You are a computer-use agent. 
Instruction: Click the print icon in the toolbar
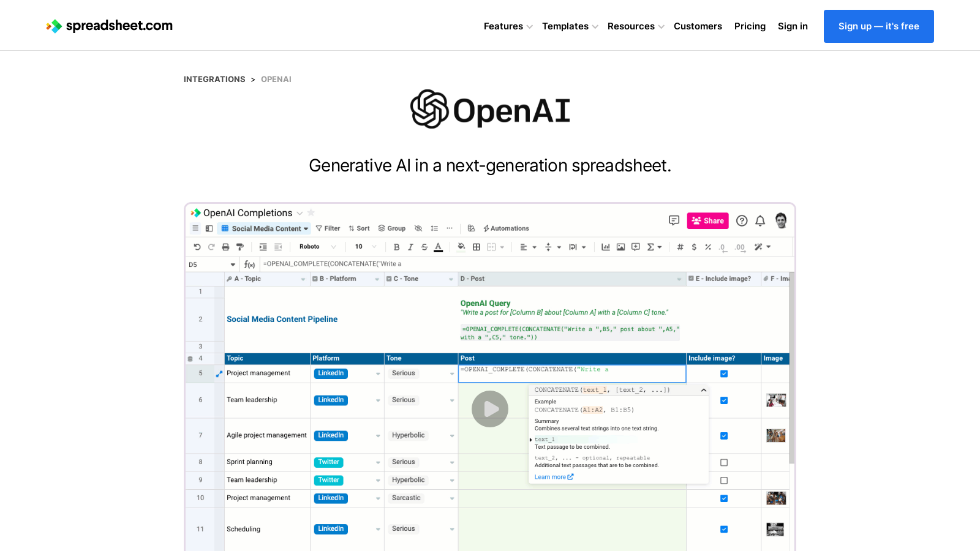[x=225, y=247]
